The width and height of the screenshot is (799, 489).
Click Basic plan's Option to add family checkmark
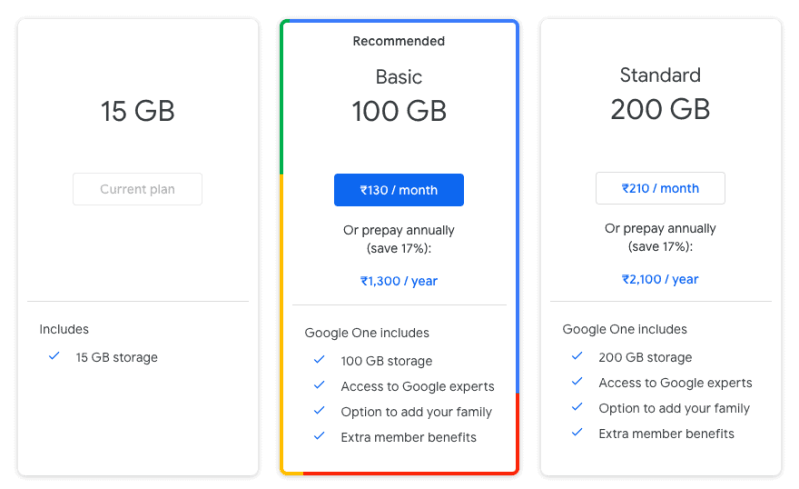[x=319, y=411]
